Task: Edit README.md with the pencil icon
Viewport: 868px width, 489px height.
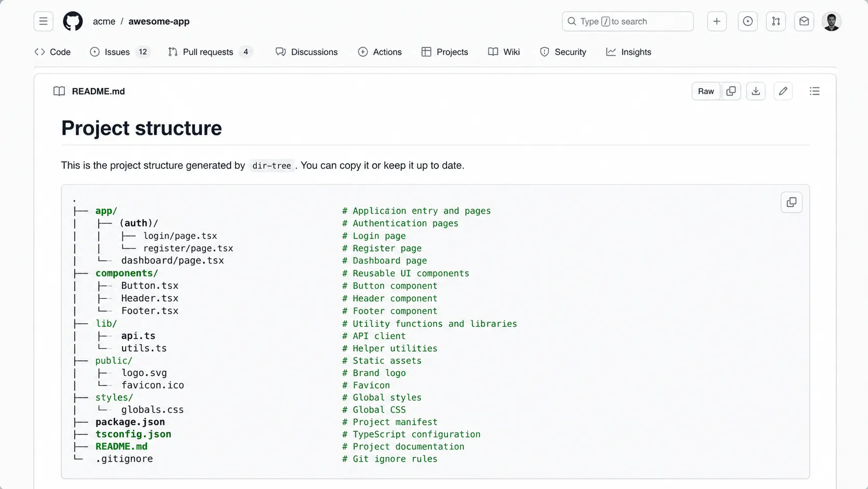Action: (x=783, y=91)
